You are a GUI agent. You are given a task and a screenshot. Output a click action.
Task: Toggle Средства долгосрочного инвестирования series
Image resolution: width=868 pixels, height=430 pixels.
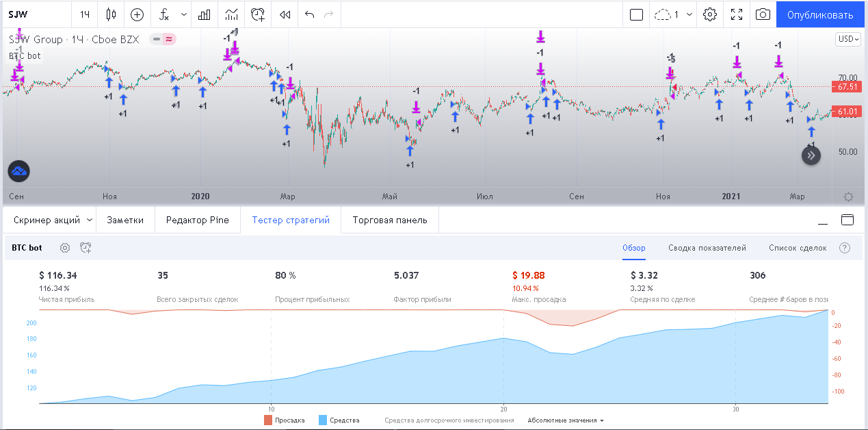449,420
